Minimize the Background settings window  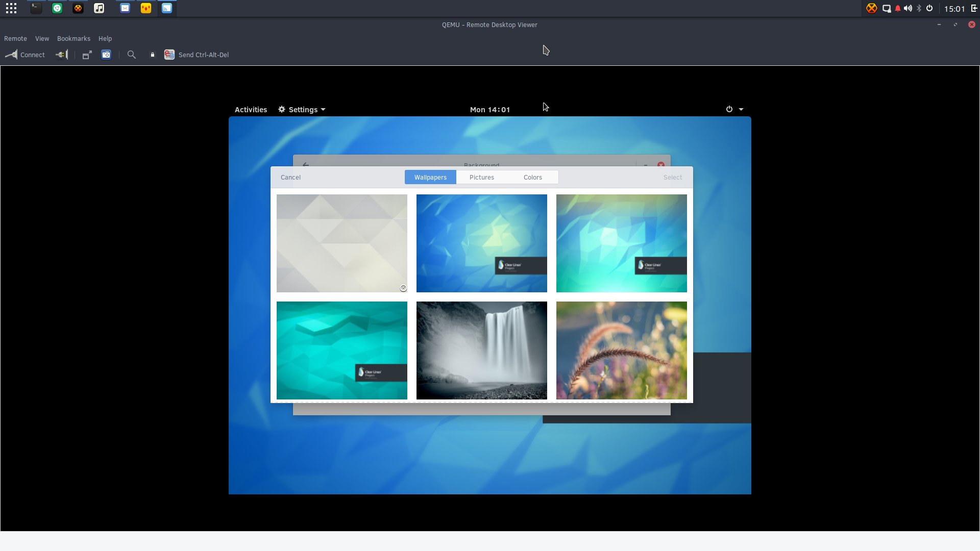click(646, 165)
